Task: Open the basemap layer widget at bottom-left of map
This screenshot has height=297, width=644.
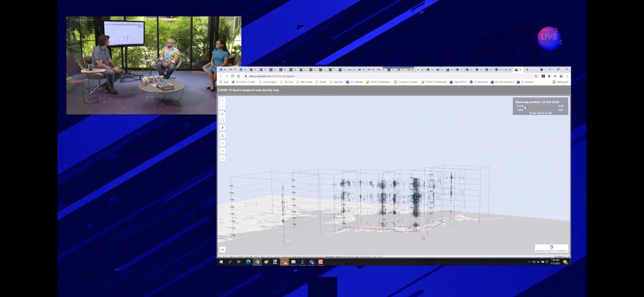Action: click(222, 249)
